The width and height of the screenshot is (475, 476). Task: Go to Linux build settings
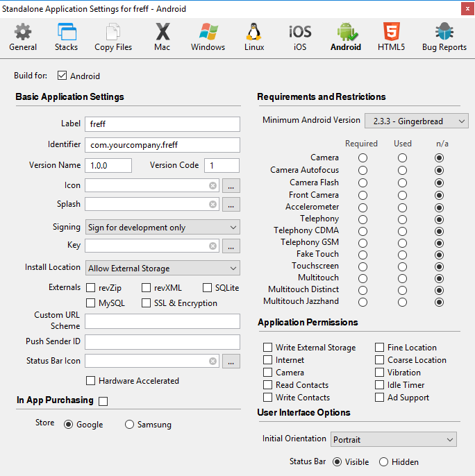pyautogui.click(x=254, y=37)
